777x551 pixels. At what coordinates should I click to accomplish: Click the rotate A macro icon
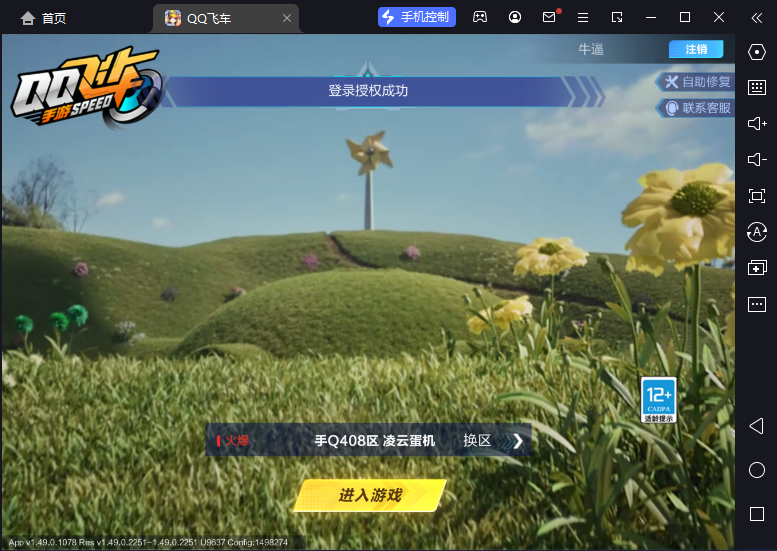(757, 232)
